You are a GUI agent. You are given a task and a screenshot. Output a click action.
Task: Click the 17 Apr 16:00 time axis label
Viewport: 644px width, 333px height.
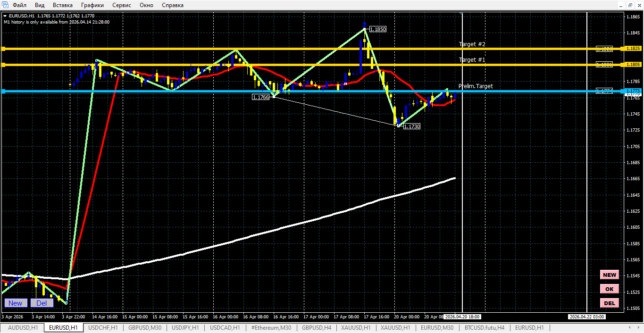[377, 316]
